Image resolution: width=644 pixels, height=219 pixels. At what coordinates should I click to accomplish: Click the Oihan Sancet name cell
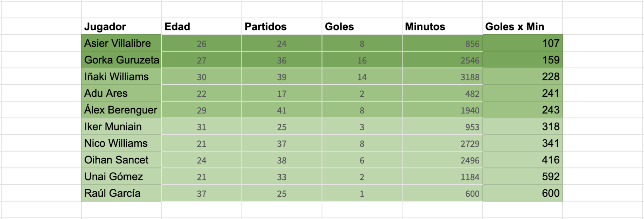(121, 160)
